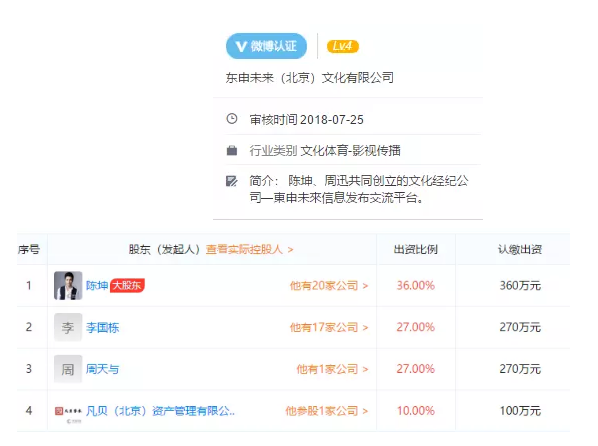This screenshot has height=446, width=598.
Task: Click the 出资比例 column header
Action: click(x=416, y=250)
